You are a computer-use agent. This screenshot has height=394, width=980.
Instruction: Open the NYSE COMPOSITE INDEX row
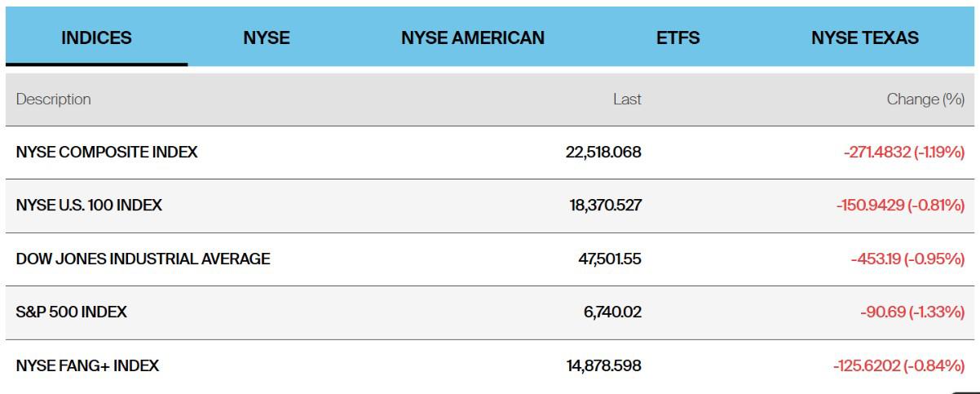[107, 152]
